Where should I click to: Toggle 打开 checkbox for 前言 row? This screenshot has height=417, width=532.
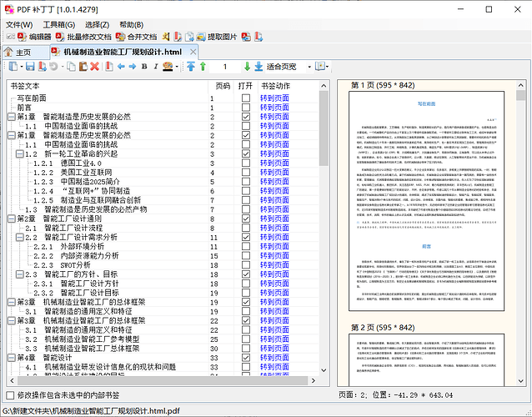pyautogui.click(x=246, y=108)
